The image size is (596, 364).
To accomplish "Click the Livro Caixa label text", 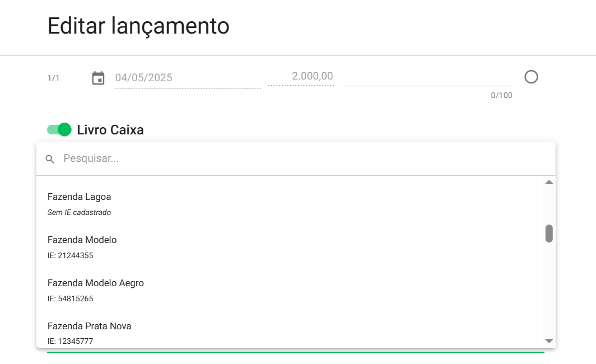I will (110, 130).
